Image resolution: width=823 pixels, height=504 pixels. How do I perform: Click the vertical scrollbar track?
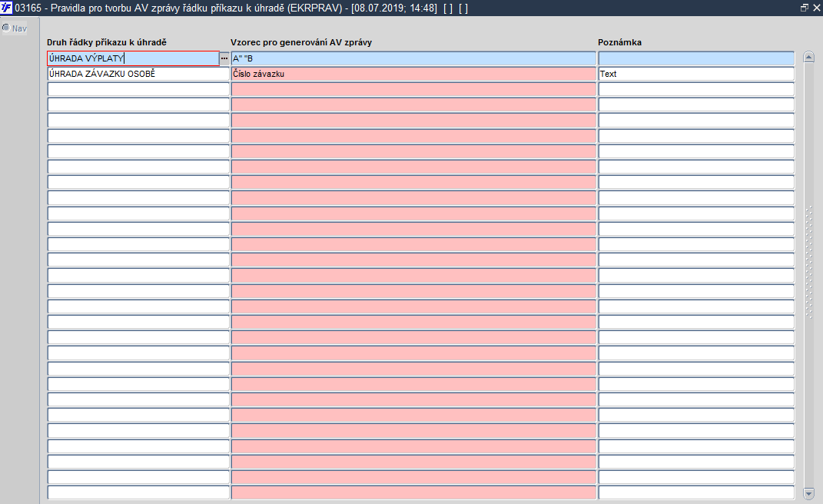point(809,276)
